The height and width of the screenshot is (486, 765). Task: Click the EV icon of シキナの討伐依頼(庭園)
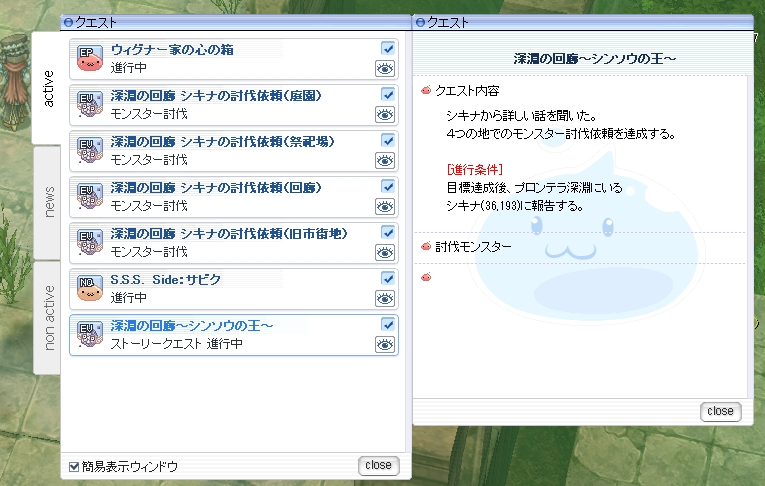click(x=90, y=104)
